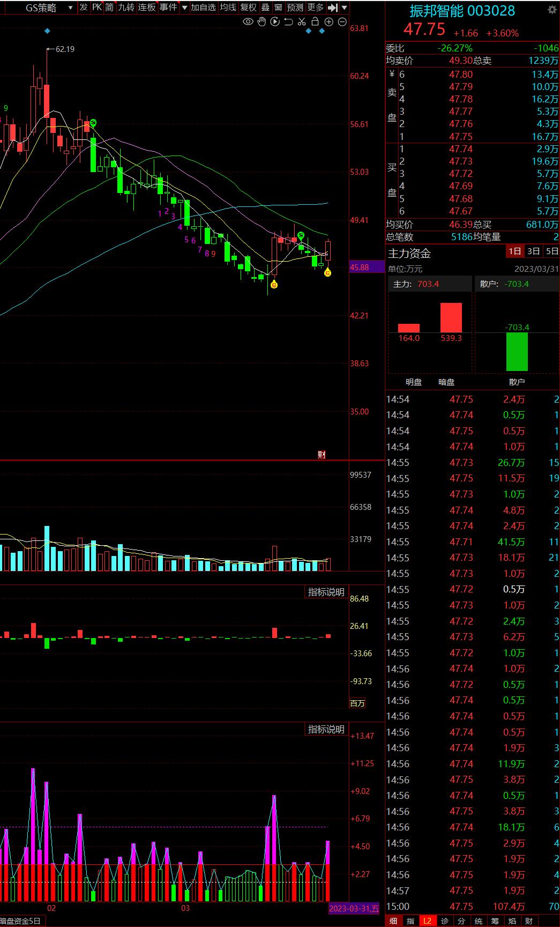Click sell level 1 price 47.75

click(461, 137)
